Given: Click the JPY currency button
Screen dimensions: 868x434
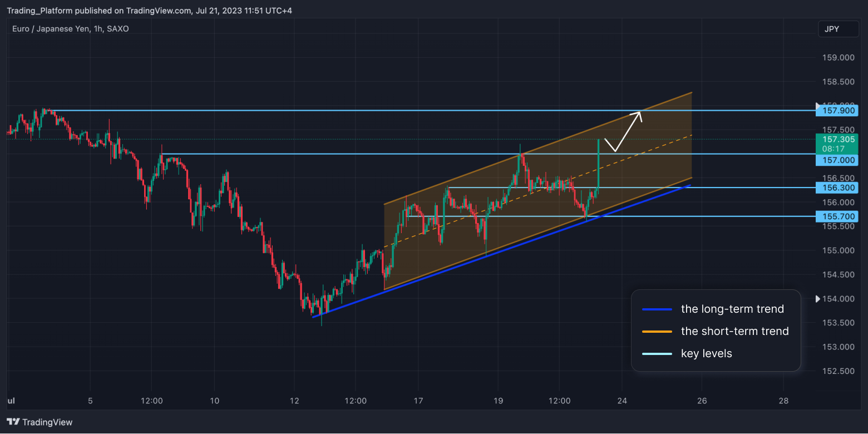Looking at the screenshot, I should (838, 29).
